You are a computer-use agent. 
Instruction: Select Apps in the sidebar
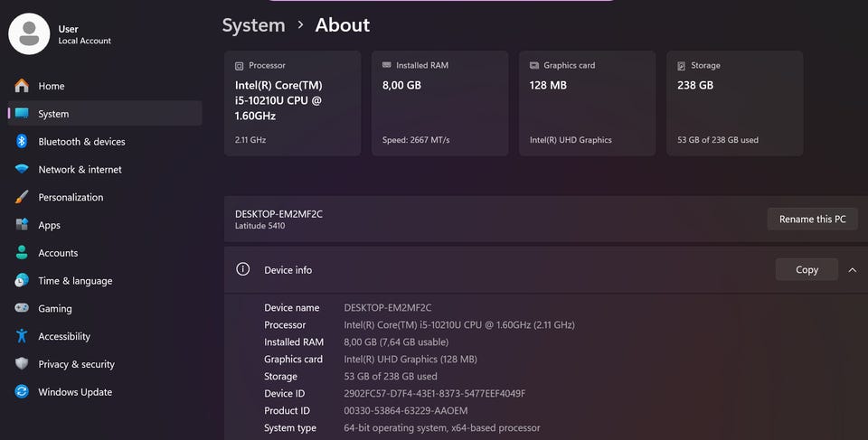(x=105, y=225)
